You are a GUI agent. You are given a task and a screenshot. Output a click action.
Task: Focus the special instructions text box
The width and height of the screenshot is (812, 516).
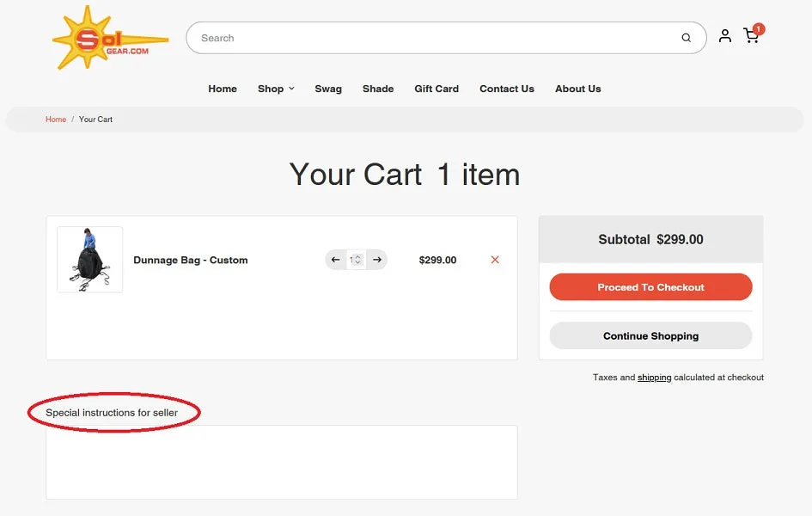pyautogui.click(x=282, y=462)
